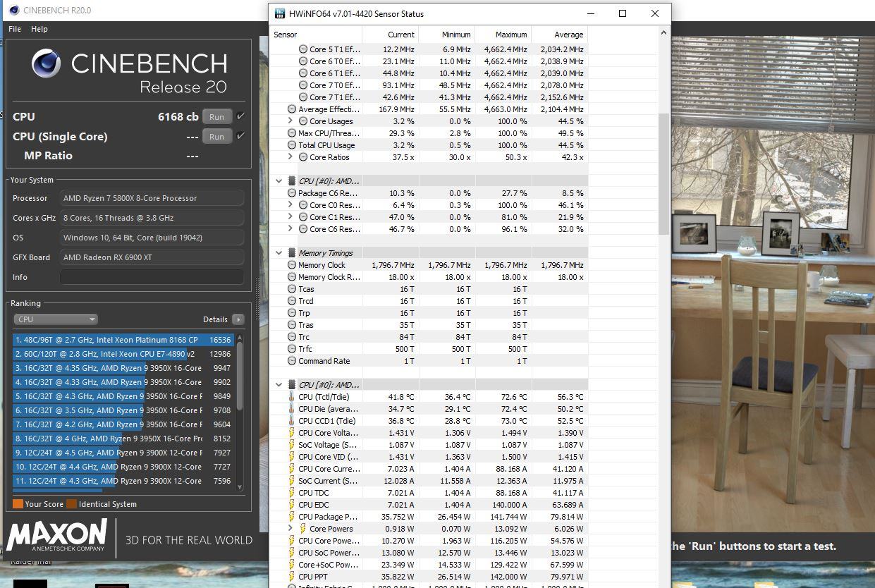Open the CPU ranking dropdown

[56, 319]
